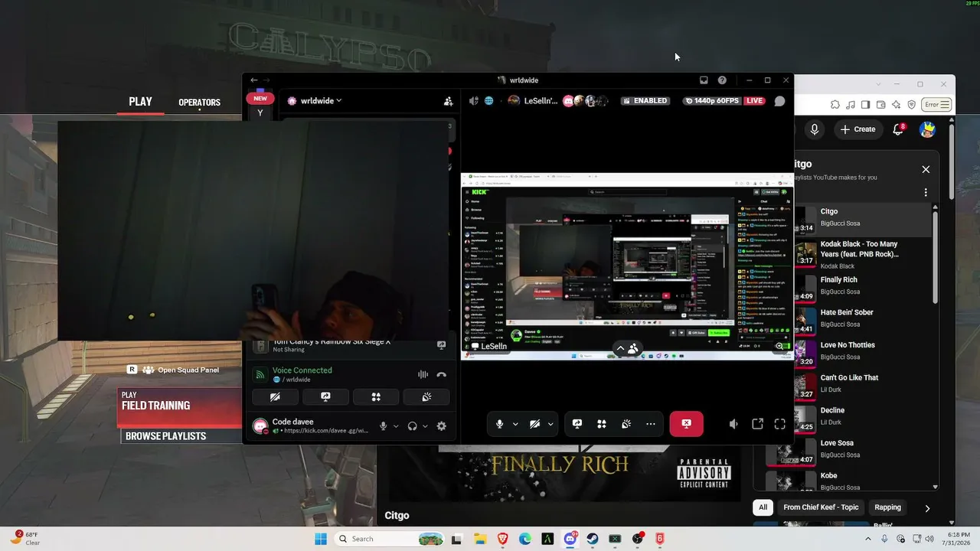Pop out the stream window
The width and height of the screenshot is (980, 551).
(x=757, y=424)
